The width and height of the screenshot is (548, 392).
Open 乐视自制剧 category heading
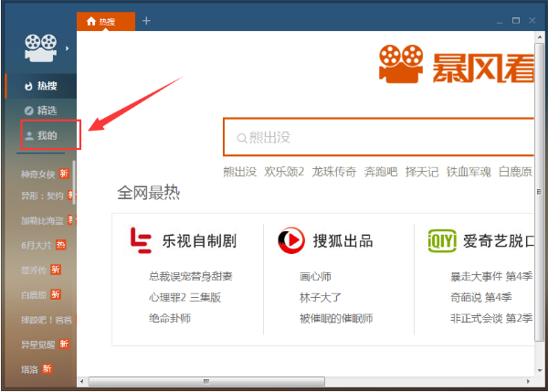pyautogui.click(x=199, y=241)
